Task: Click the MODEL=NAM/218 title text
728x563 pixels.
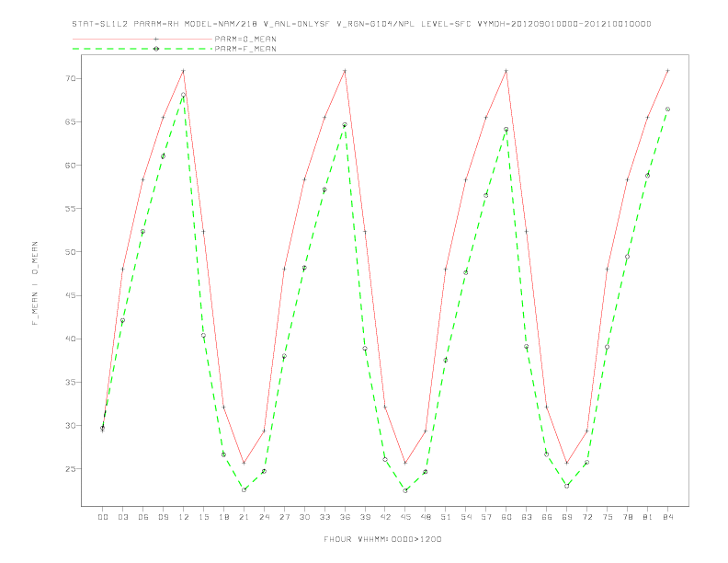Action: point(221,24)
